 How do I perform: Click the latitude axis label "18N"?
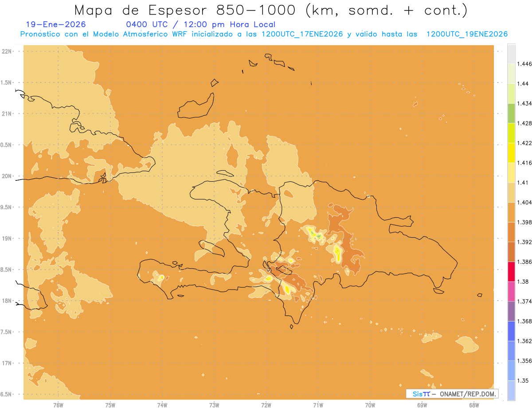coord(7,301)
